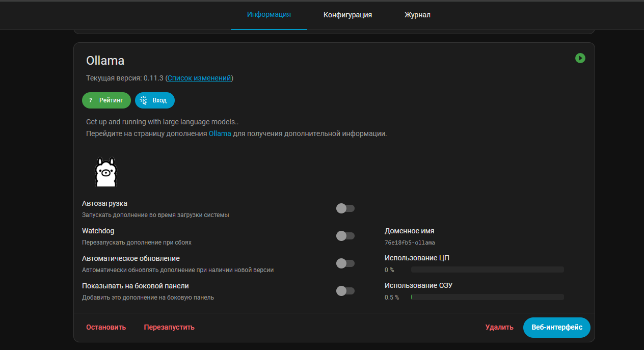Viewport: 644px width, 350px height.
Task: Open the Журнал tab
Action: point(417,15)
